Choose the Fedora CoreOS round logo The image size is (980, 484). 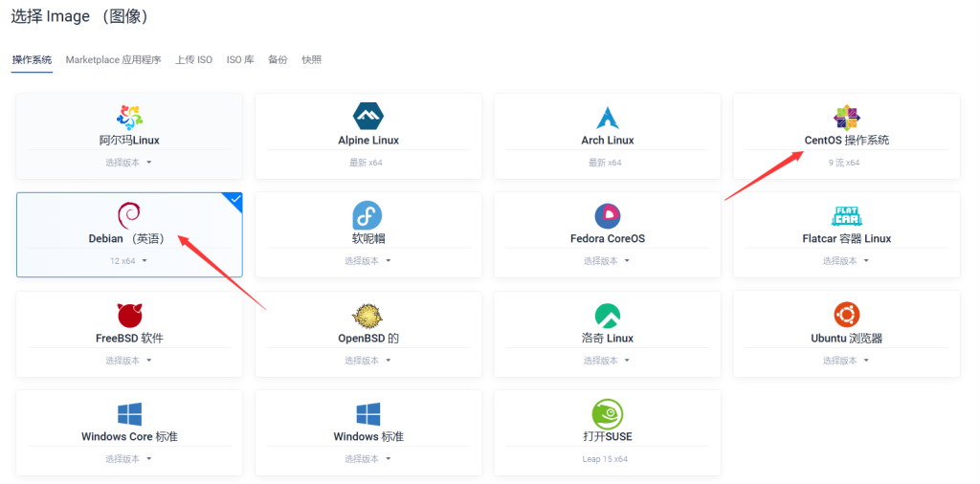[x=607, y=215]
